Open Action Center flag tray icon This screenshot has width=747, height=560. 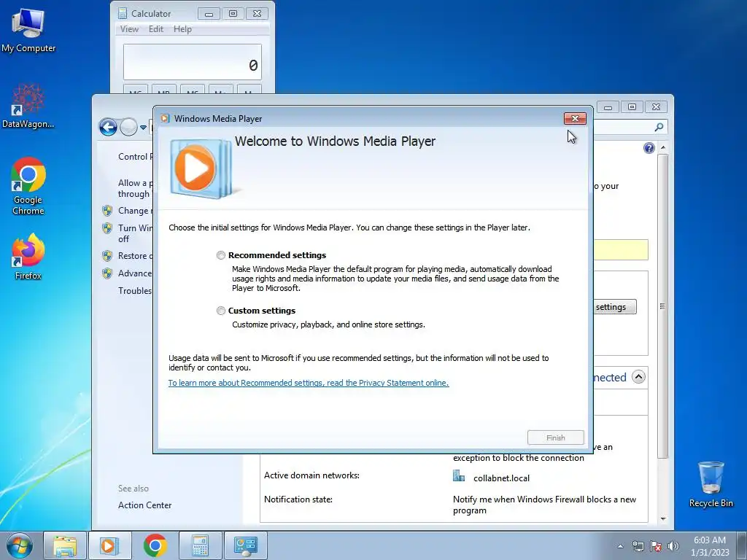[656, 546]
